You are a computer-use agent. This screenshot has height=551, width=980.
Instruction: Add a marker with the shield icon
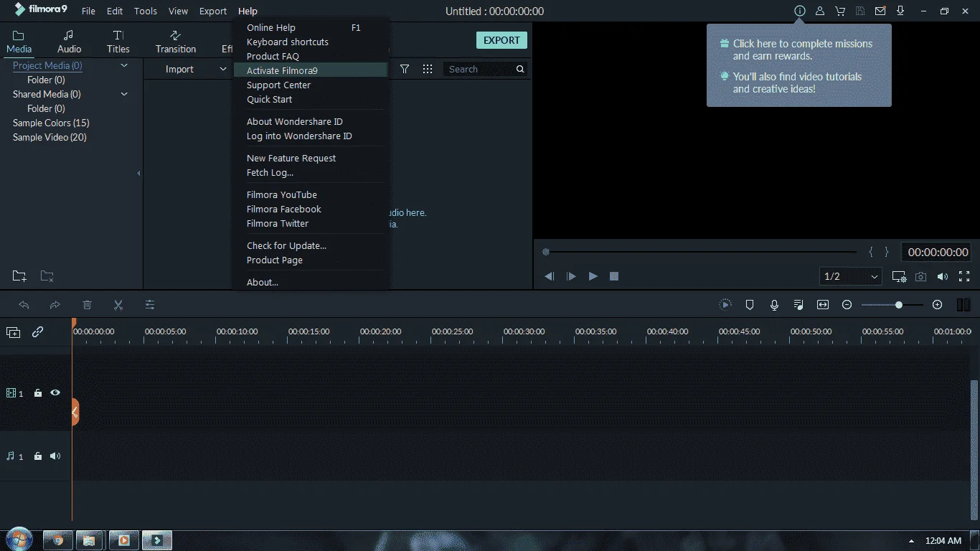click(750, 305)
